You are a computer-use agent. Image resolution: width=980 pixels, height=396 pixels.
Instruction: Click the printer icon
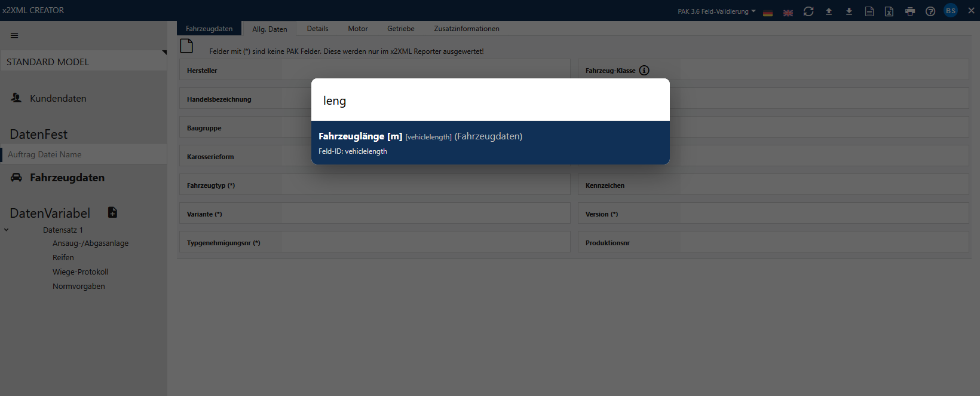pos(910,11)
